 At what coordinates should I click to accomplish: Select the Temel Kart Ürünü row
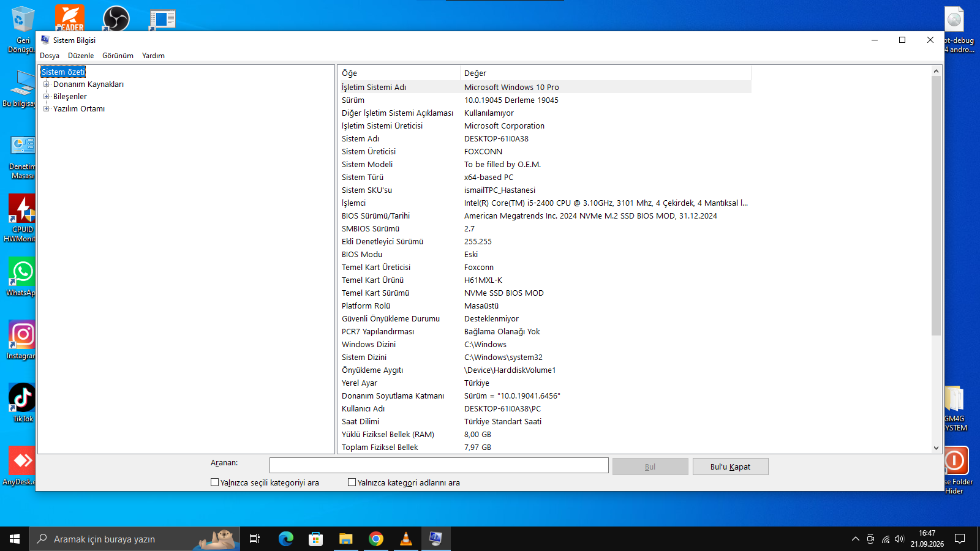(544, 280)
